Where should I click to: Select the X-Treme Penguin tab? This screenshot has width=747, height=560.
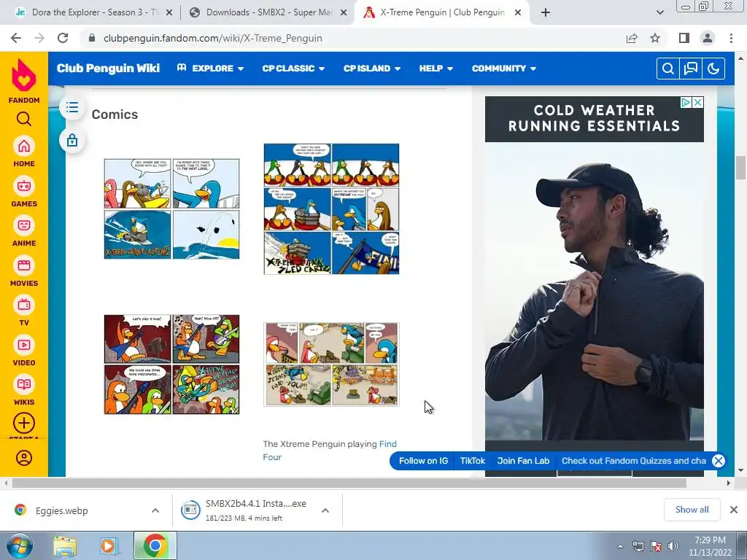(443, 13)
